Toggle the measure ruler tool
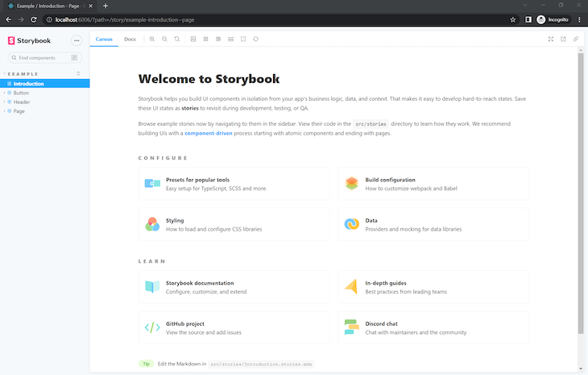 tap(231, 39)
